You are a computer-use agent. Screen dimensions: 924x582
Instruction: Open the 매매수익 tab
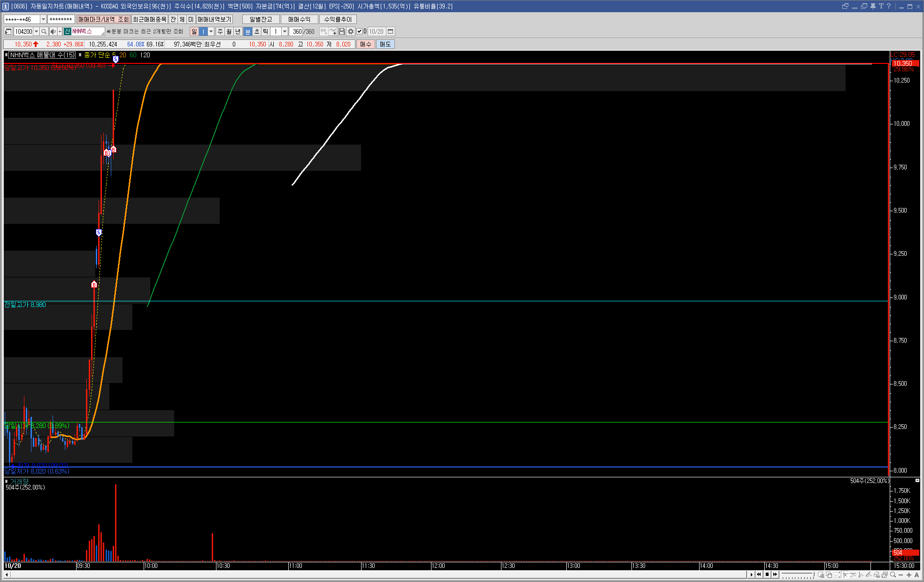point(299,19)
